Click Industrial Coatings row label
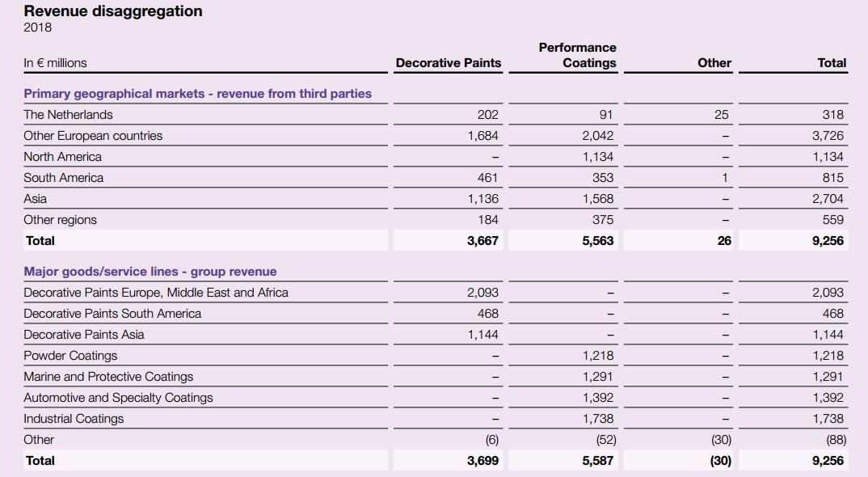 [74, 419]
